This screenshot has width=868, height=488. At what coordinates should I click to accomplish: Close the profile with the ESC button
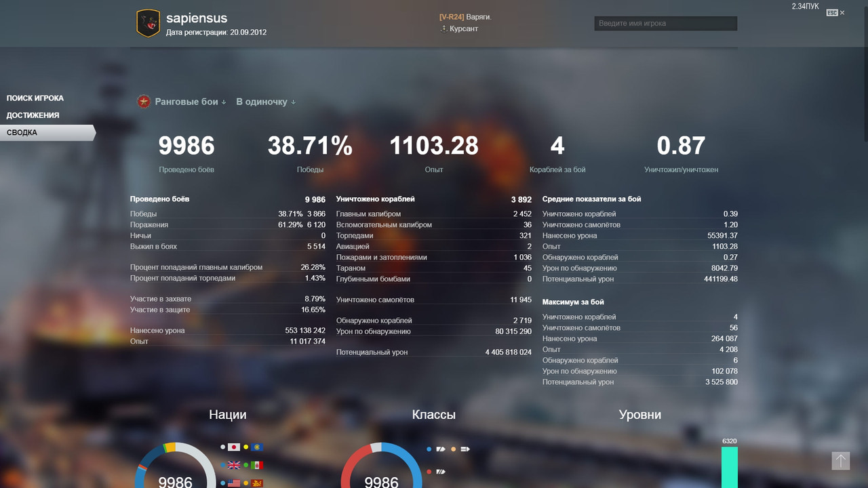pyautogui.click(x=835, y=13)
